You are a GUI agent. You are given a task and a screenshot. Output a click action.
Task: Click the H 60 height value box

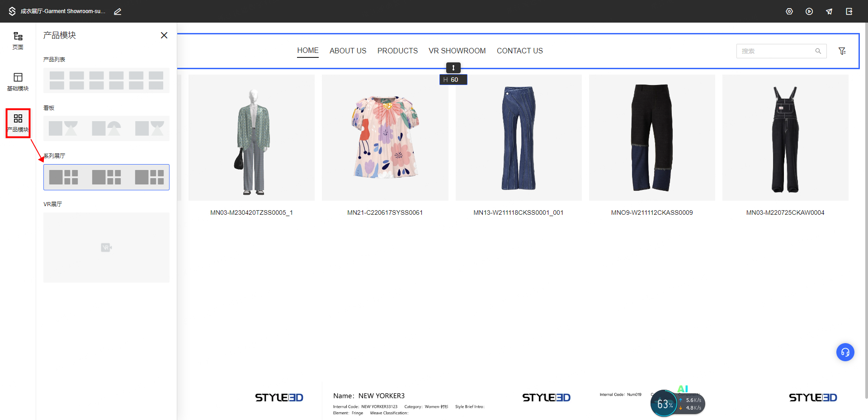pos(453,80)
